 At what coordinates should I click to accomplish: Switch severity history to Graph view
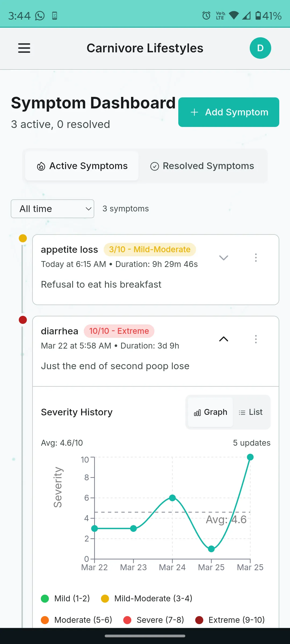[x=210, y=412]
